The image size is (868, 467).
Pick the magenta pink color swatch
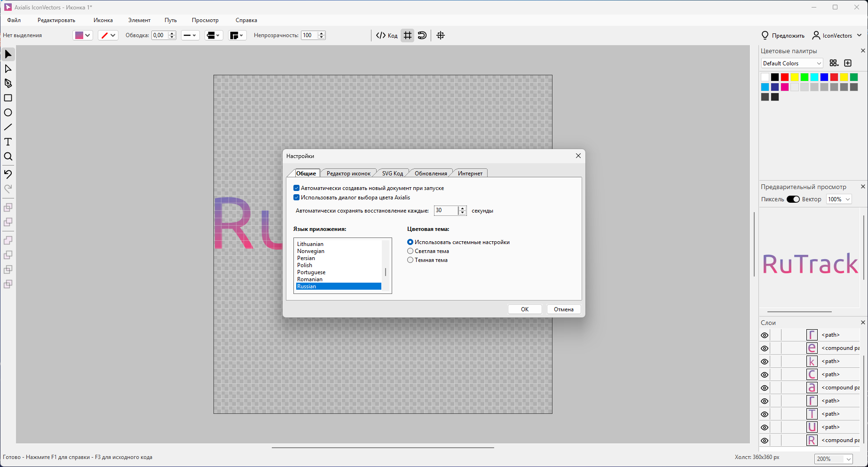coord(785,87)
